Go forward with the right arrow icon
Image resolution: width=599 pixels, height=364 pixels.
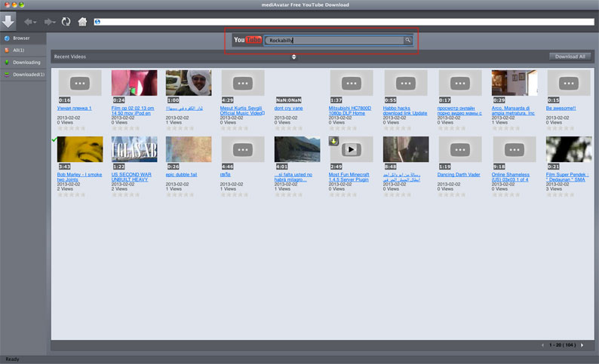49,22
